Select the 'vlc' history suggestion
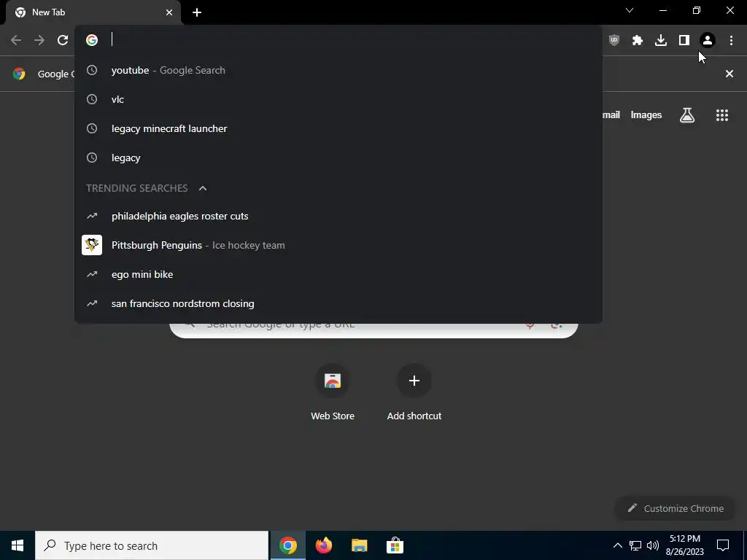 tap(338, 99)
